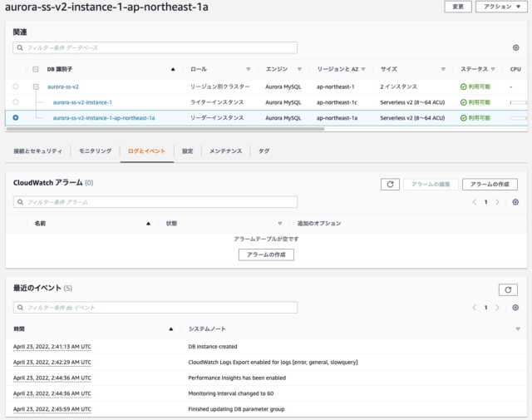Click the 2 インスタンス size cell
The height and width of the screenshot is (420, 532).
(399, 86)
